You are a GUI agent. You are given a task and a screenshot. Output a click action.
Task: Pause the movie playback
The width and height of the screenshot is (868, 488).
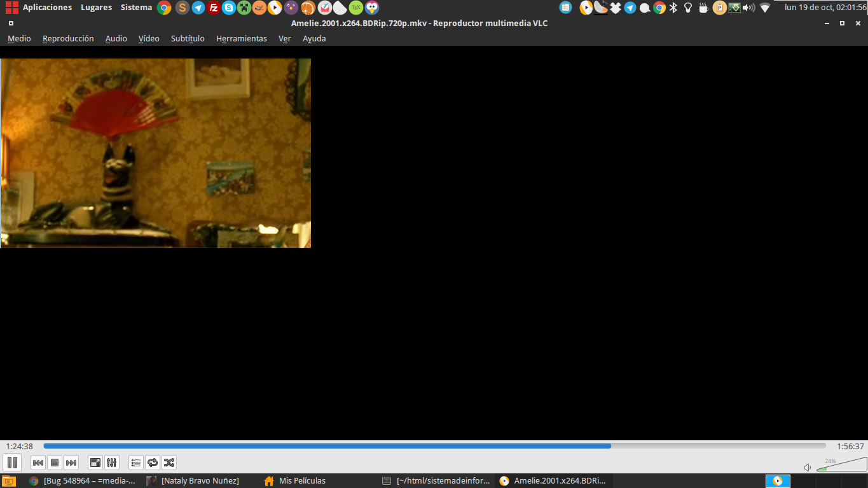(x=12, y=463)
